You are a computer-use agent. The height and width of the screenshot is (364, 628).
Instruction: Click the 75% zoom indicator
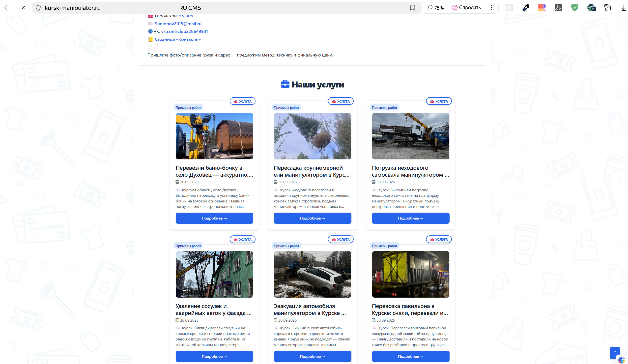pyautogui.click(x=436, y=8)
